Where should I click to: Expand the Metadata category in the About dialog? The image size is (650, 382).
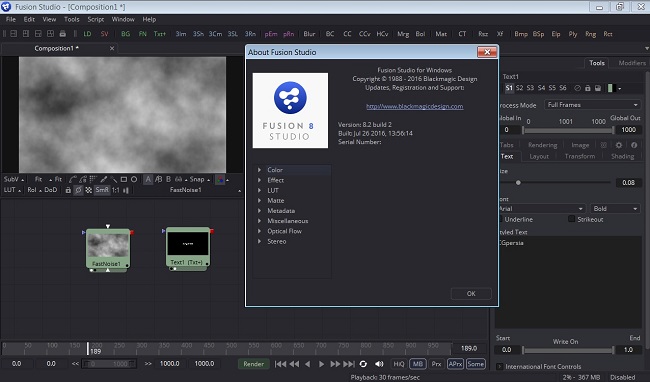coord(259,211)
